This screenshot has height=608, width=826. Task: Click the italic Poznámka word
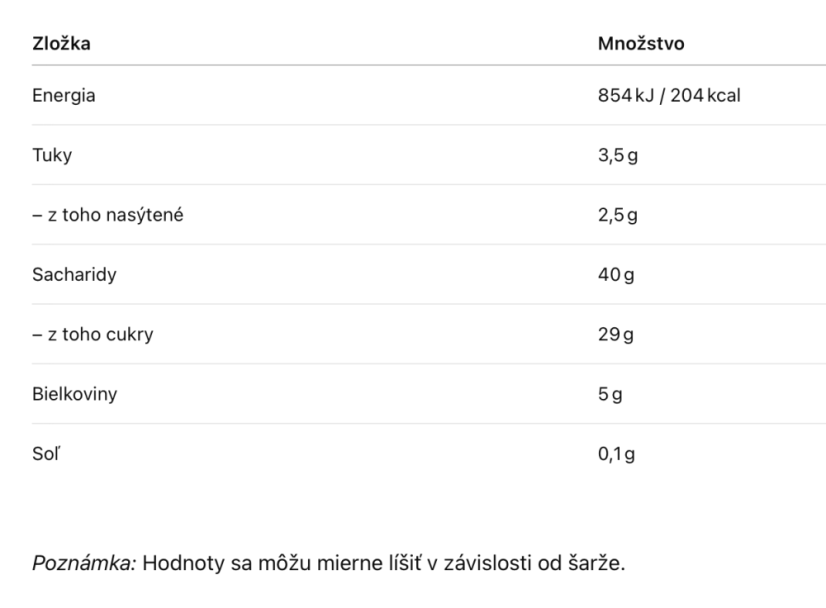(x=84, y=563)
